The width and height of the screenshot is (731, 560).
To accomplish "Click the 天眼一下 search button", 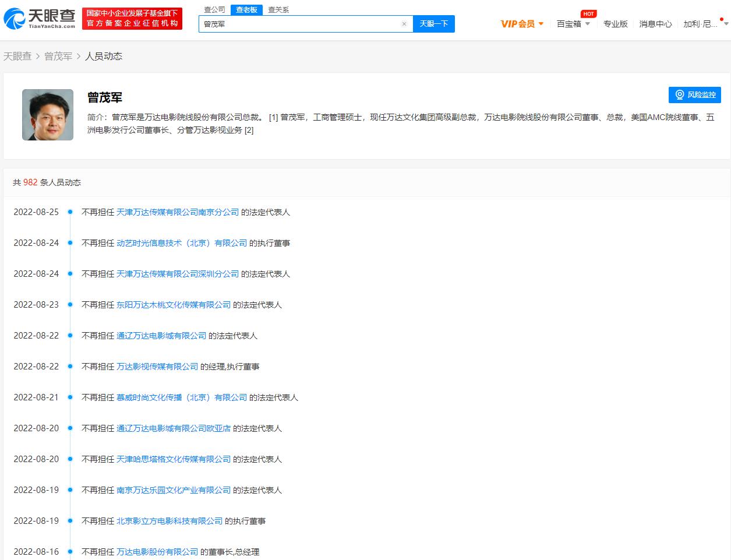I will click(x=433, y=24).
